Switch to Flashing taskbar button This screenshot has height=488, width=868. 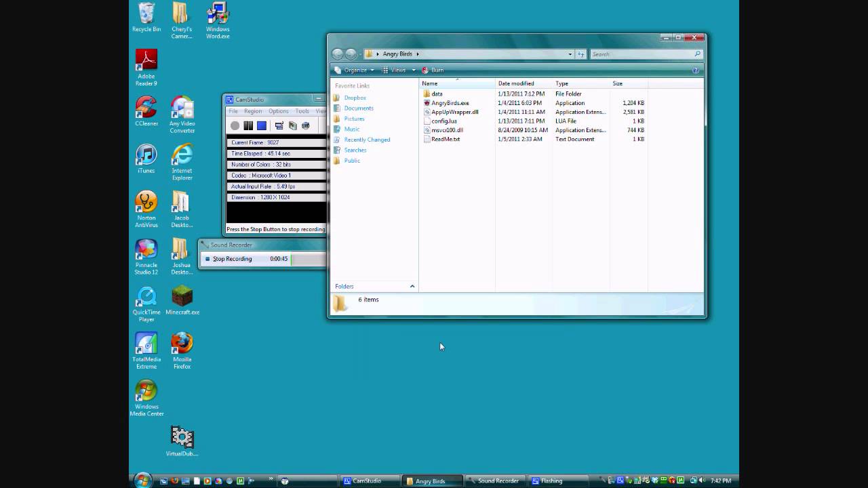tap(559, 481)
